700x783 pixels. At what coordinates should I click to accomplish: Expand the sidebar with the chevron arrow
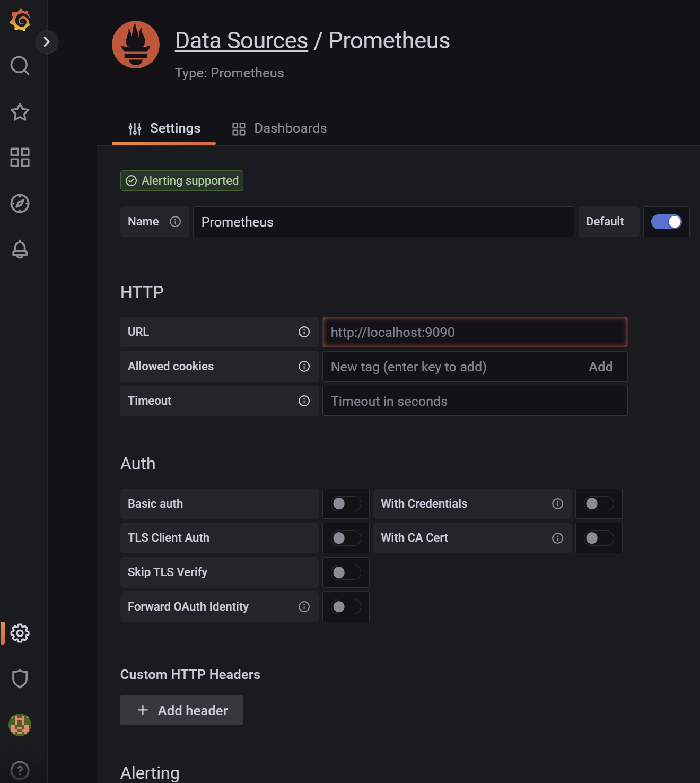click(47, 42)
